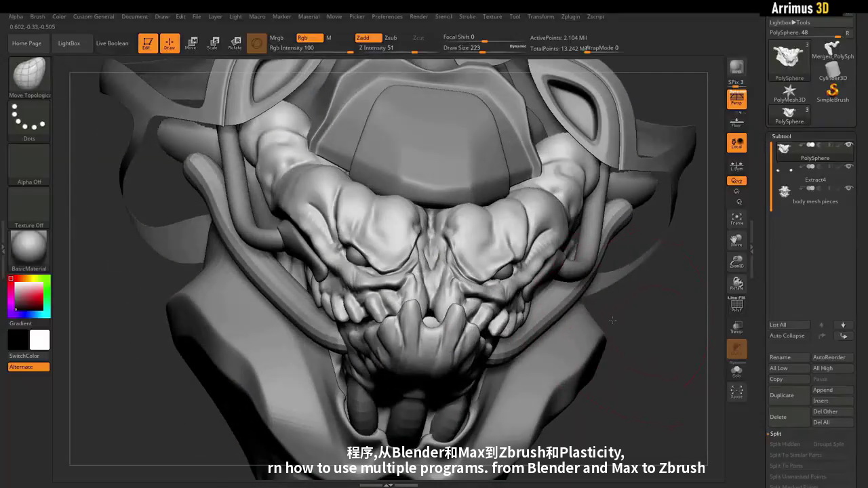
Task: Activate the Draw mode button
Action: tap(170, 43)
